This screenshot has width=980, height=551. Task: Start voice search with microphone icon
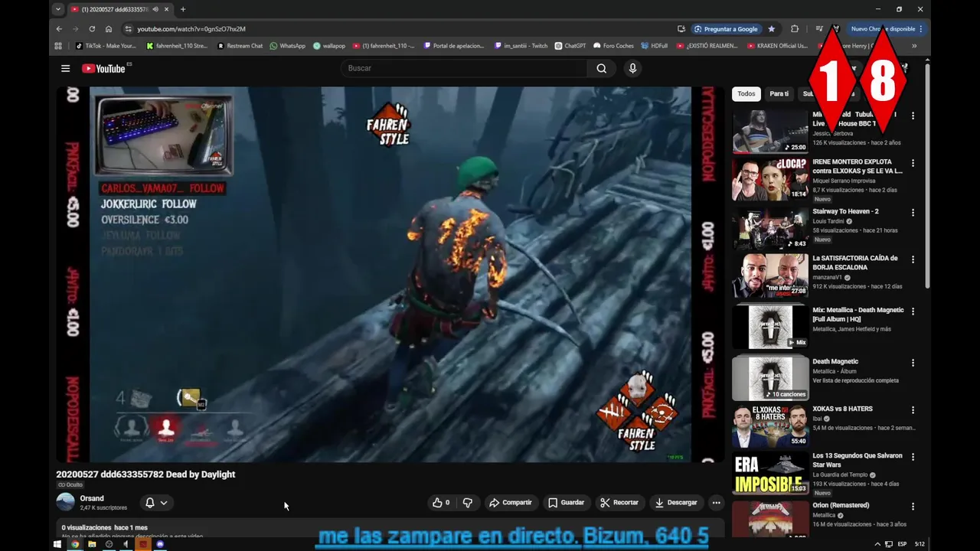(x=632, y=68)
